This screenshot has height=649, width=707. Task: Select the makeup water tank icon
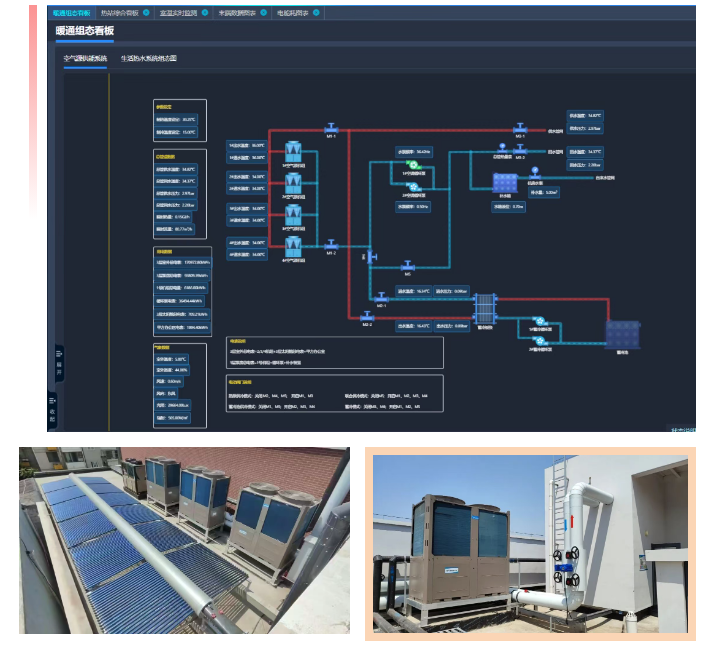point(503,182)
